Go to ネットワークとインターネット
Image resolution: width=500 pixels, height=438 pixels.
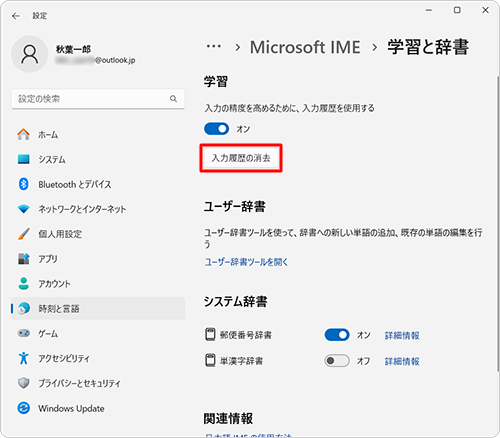(x=98, y=209)
